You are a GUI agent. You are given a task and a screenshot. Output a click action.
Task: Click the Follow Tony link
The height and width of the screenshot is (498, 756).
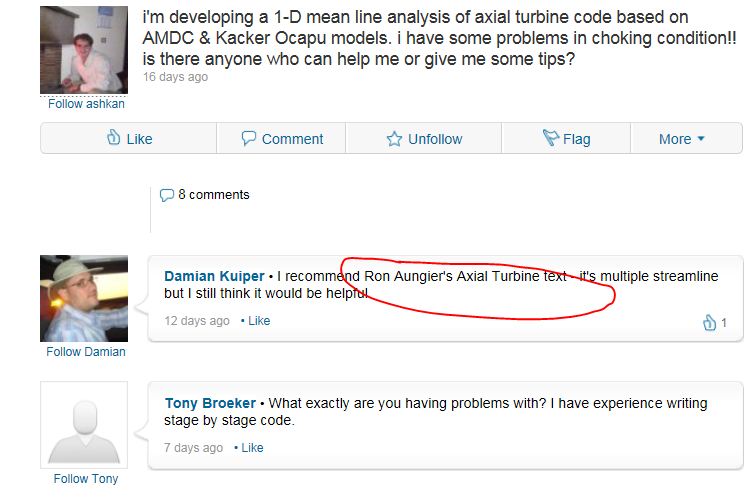click(86, 479)
